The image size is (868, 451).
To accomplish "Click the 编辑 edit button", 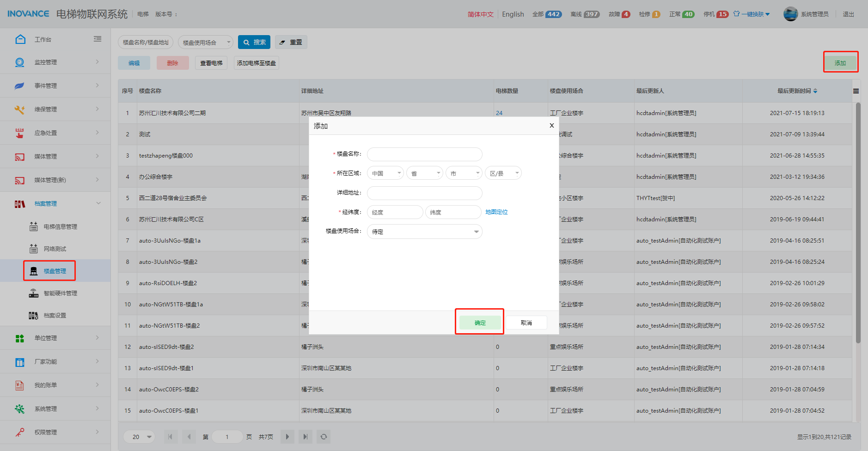I will tap(134, 63).
